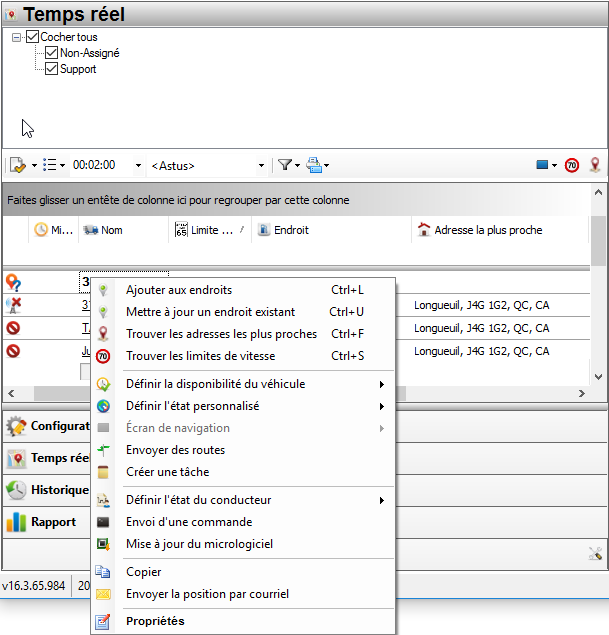Choose Envoyer la position par courriel
The image size is (609, 635).
[207, 594]
